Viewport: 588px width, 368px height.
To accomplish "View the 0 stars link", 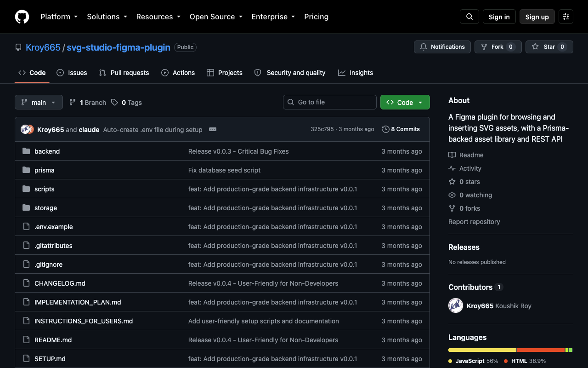I will pos(464,182).
